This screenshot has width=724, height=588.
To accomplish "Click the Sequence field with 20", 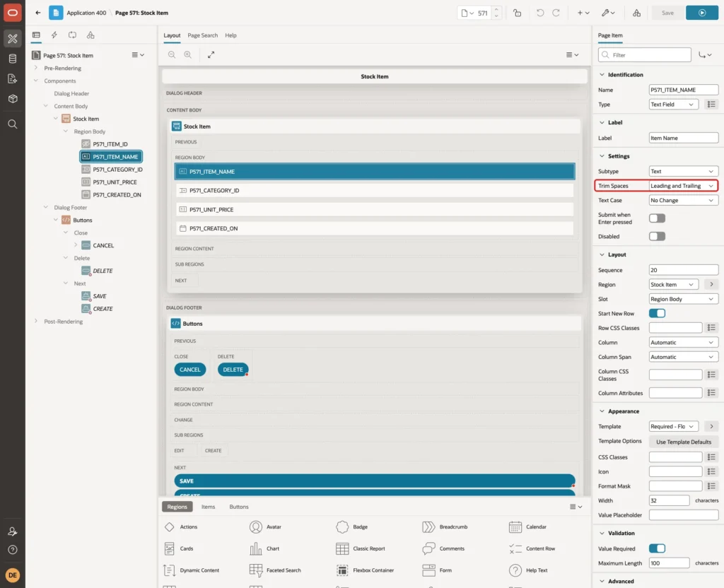I will 684,270.
